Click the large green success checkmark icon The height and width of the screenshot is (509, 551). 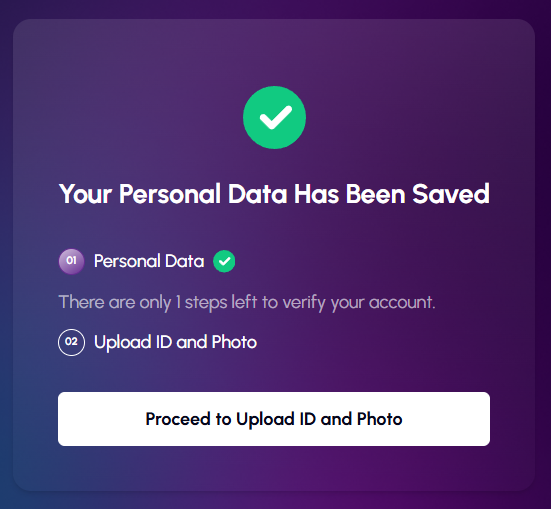click(274, 117)
